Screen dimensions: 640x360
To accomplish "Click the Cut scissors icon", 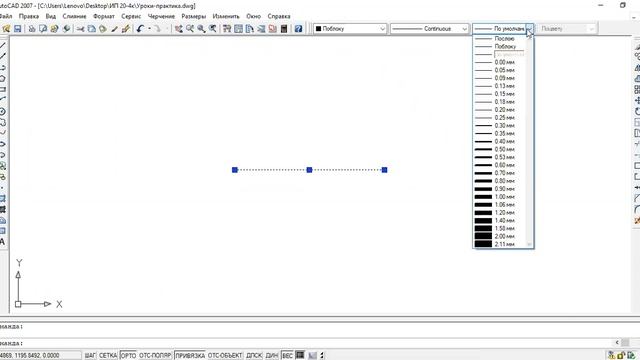I will [x=80, y=29].
